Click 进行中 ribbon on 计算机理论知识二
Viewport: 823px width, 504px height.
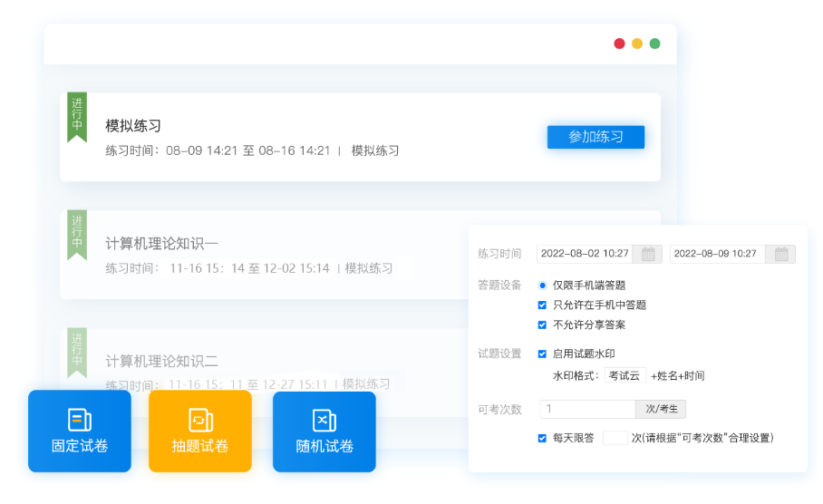(77, 352)
